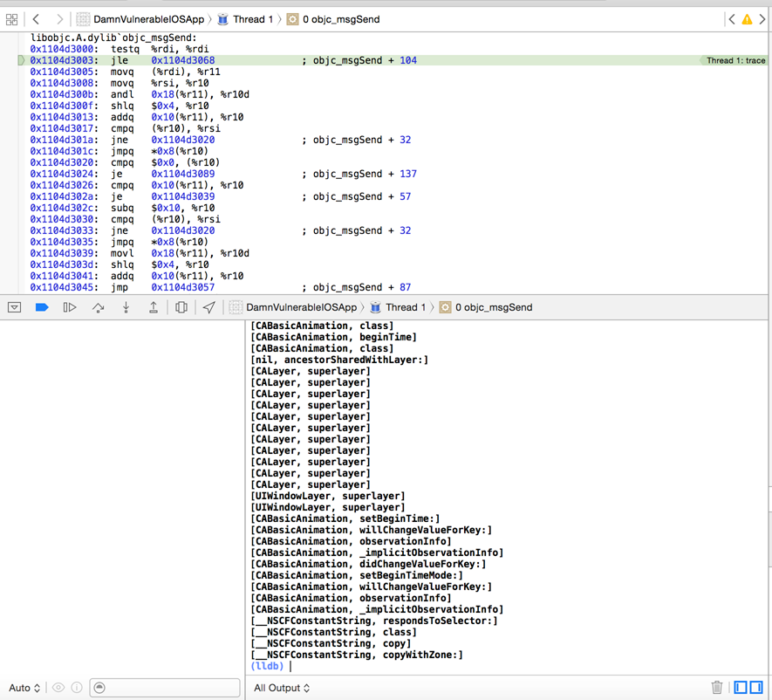Click the Step Over button
Viewport: 772px width, 700px height.
98,307
